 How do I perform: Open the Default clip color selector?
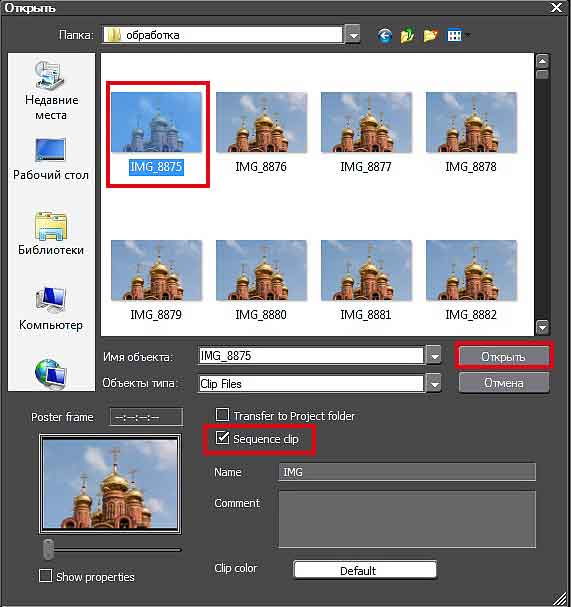click(365, 570)
